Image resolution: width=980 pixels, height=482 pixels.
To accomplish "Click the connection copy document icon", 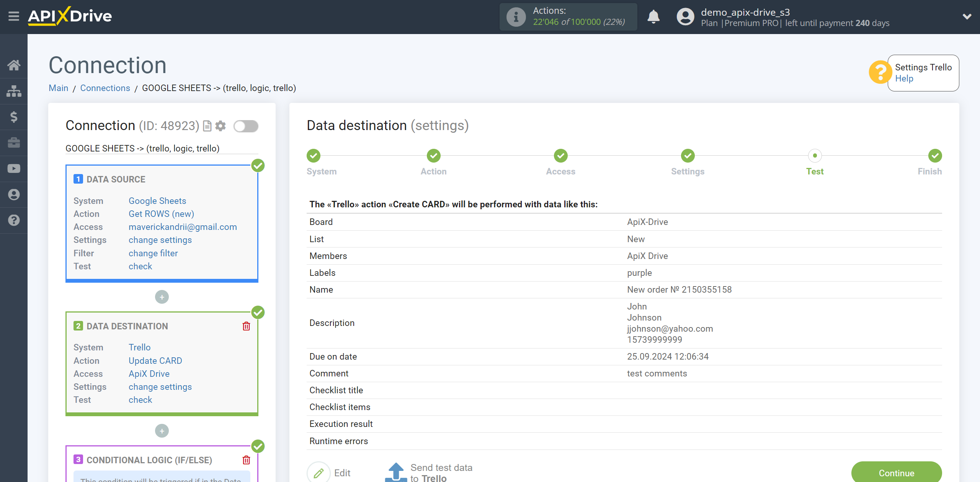I will pyautogui.click(x=207, y=126).
